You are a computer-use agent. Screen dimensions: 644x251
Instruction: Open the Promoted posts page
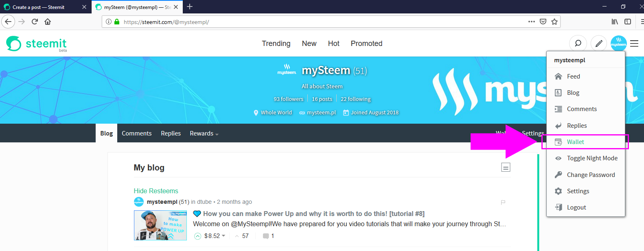click(366, 44)
